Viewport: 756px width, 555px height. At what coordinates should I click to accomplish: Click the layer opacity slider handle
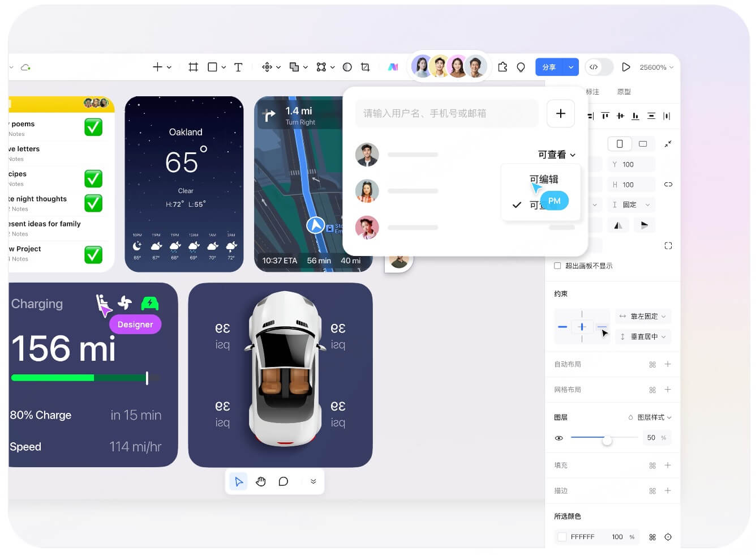[607, 440]
